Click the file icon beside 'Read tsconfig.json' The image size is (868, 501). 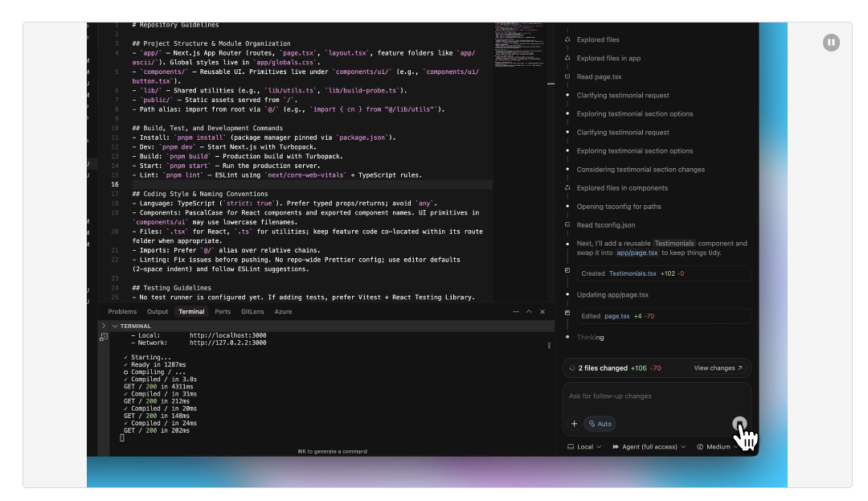pos(567,224)
